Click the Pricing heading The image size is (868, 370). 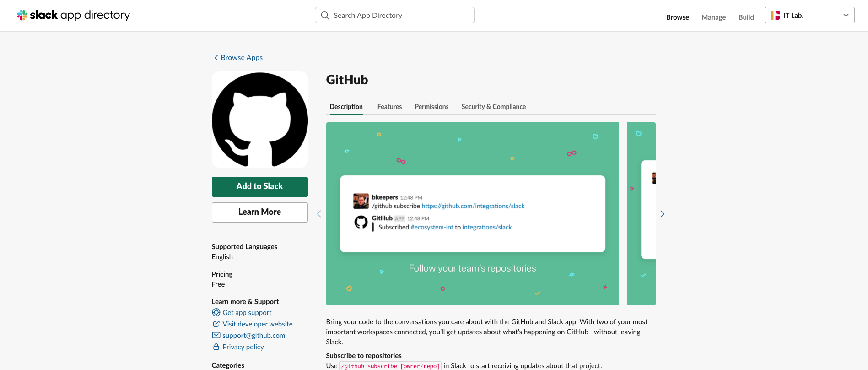pos(222,274)
